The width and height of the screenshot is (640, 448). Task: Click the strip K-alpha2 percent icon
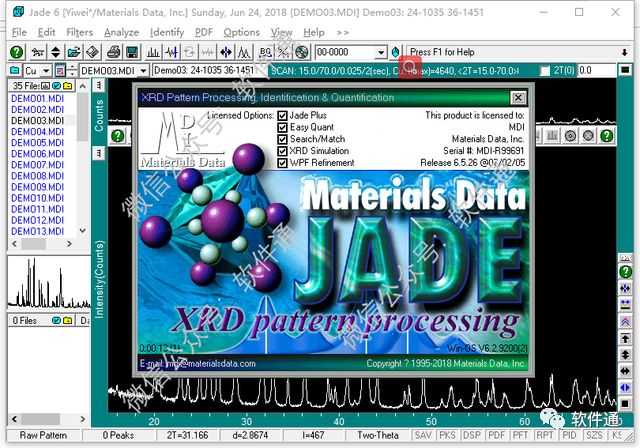283,52
